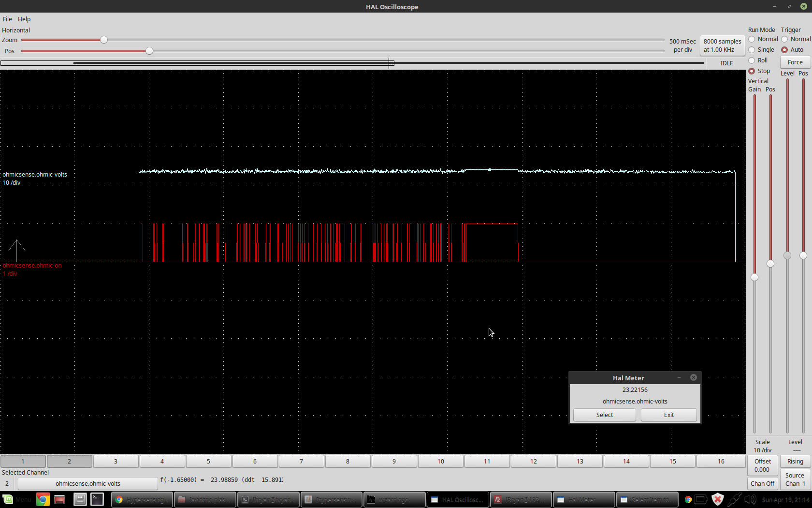This screenshot has height=508, width=812.
Task: Select Trigger Auto radio button
Action: point(784,50)
